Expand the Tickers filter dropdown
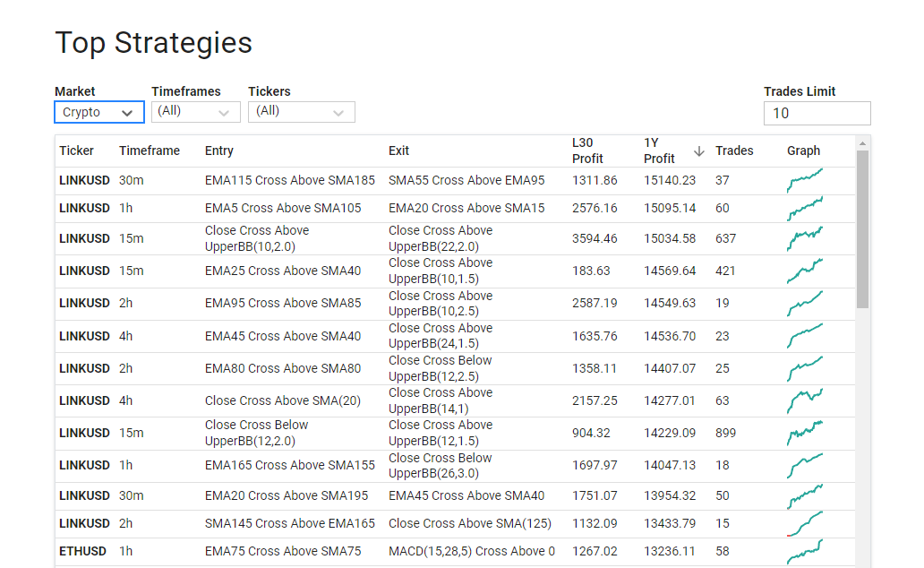Image resolution: width=924 pixels, height=568 pixels. pyautogui.click(x=301, y=111)
